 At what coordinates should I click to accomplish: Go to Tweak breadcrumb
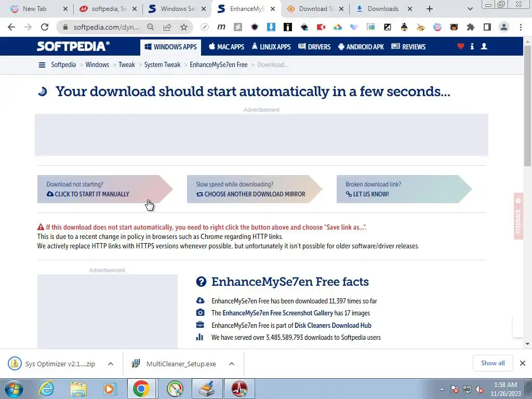click(x=127, y=65)
